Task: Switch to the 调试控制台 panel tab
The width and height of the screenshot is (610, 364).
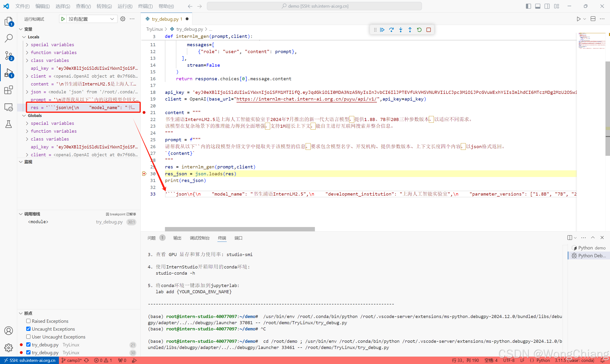Action: [x=200, y=238]
